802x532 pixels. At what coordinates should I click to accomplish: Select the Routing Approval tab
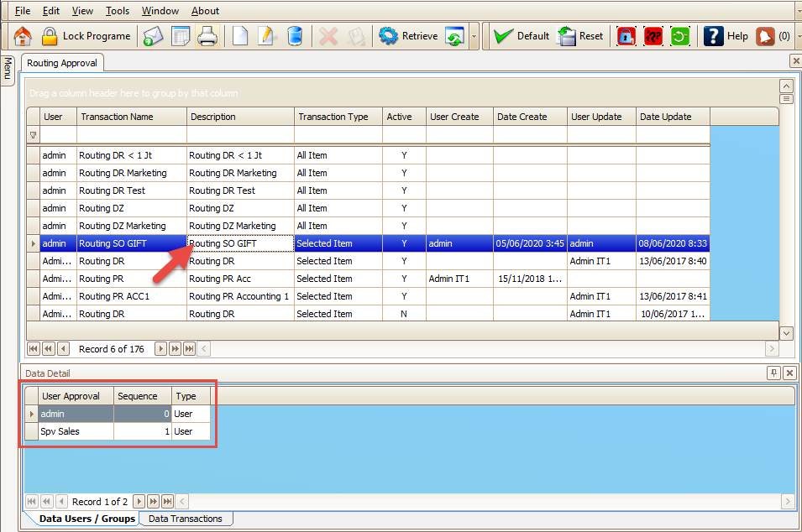62,63
